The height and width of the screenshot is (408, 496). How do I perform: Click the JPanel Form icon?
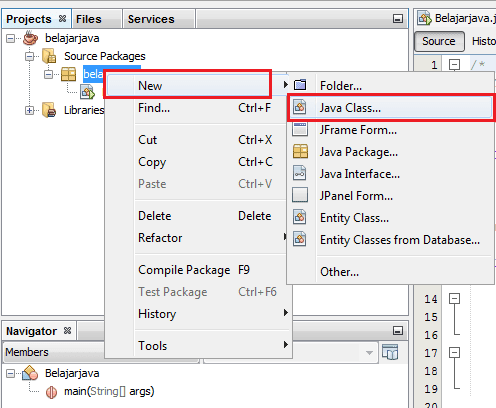(300, 195)
